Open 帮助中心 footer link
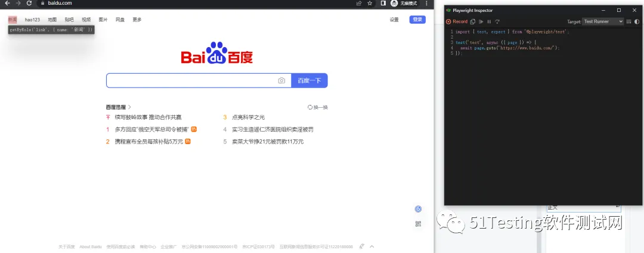644x253 pixels. [x=148, y=247]
